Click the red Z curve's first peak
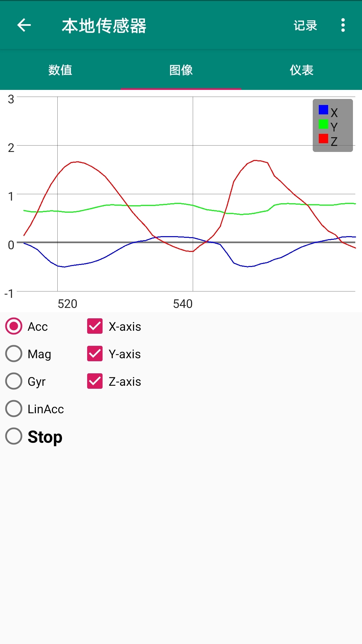 click(77, 162)
